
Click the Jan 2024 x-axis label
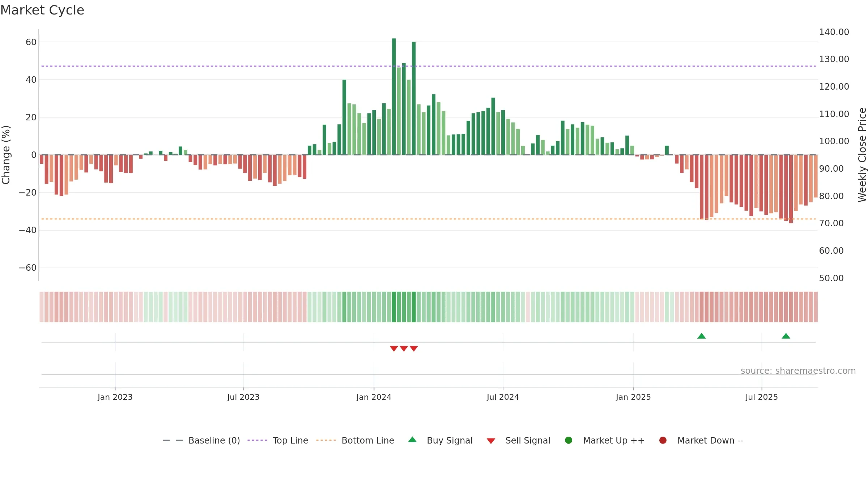click(x=374, y=397)
